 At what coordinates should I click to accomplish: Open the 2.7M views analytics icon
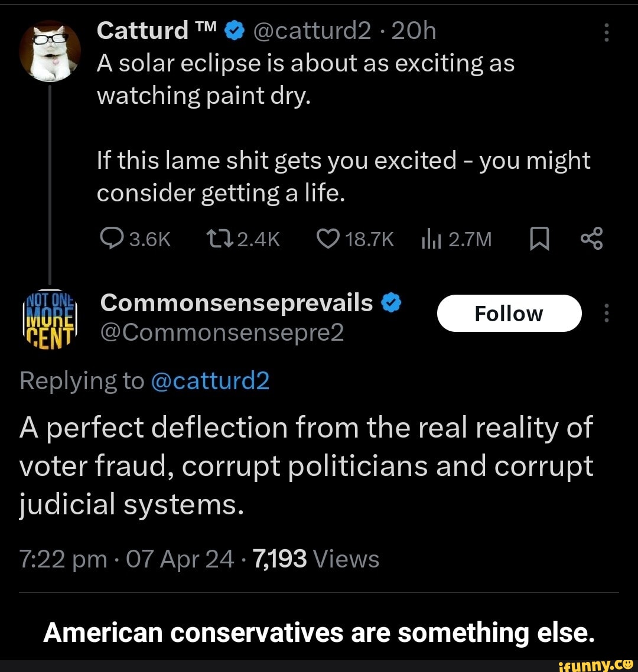pos(429,239)
